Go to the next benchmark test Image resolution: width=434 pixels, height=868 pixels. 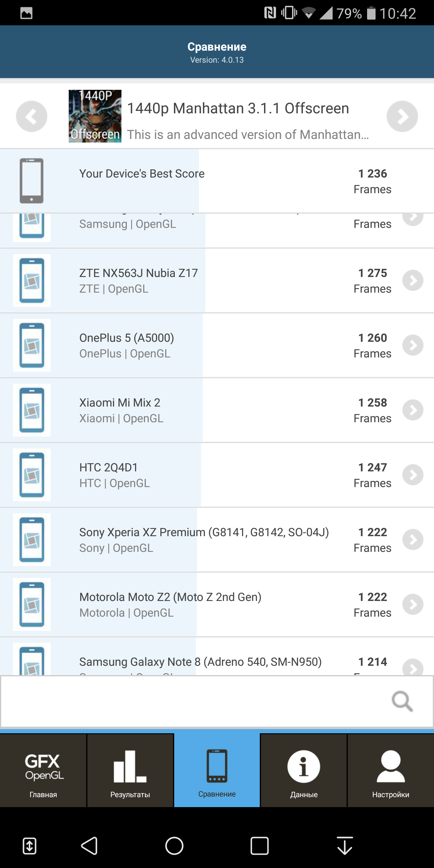pyautogui.click(x=402, y=116)
